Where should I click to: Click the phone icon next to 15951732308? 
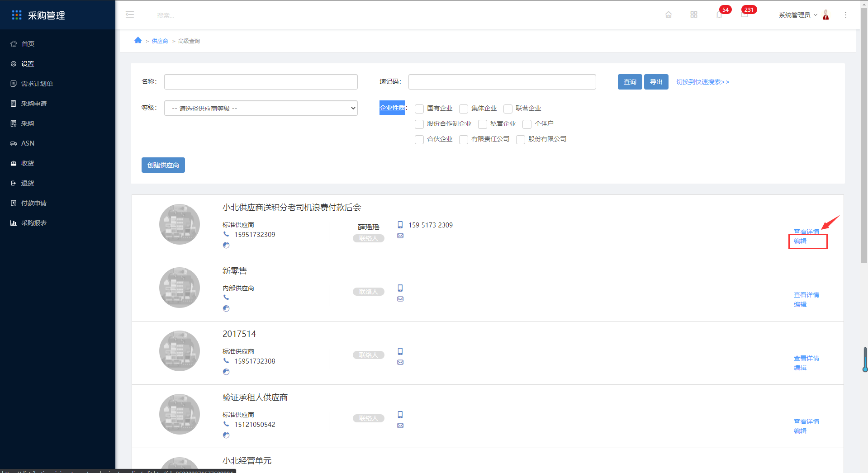[x=226, y=361]
